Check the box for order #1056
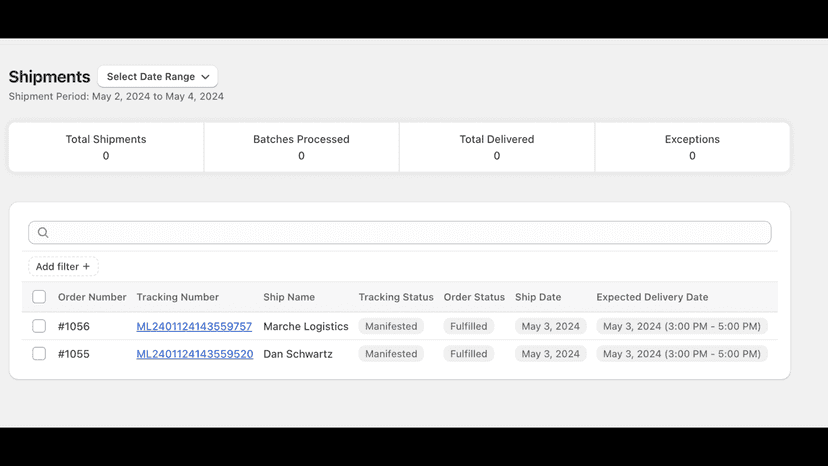The height and width of the screenshot is (466, 828). pyautogui.click(x=39, y=326)
